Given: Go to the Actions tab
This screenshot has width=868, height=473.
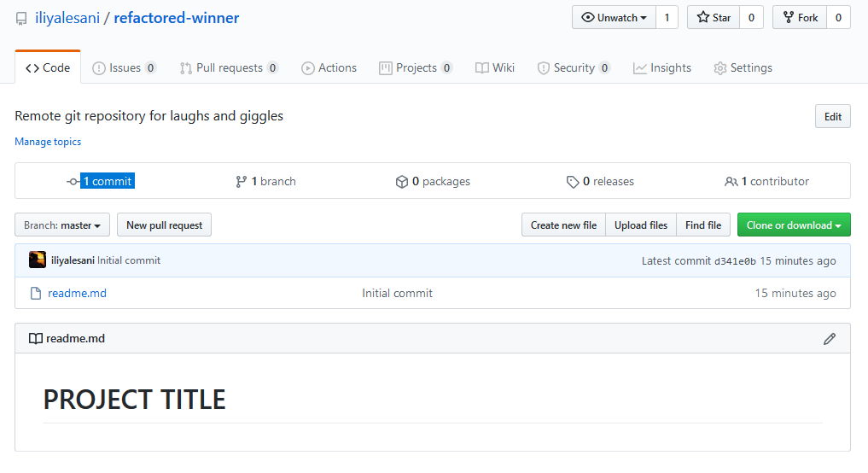Looking at the screenshot, I should pos(329,67).
